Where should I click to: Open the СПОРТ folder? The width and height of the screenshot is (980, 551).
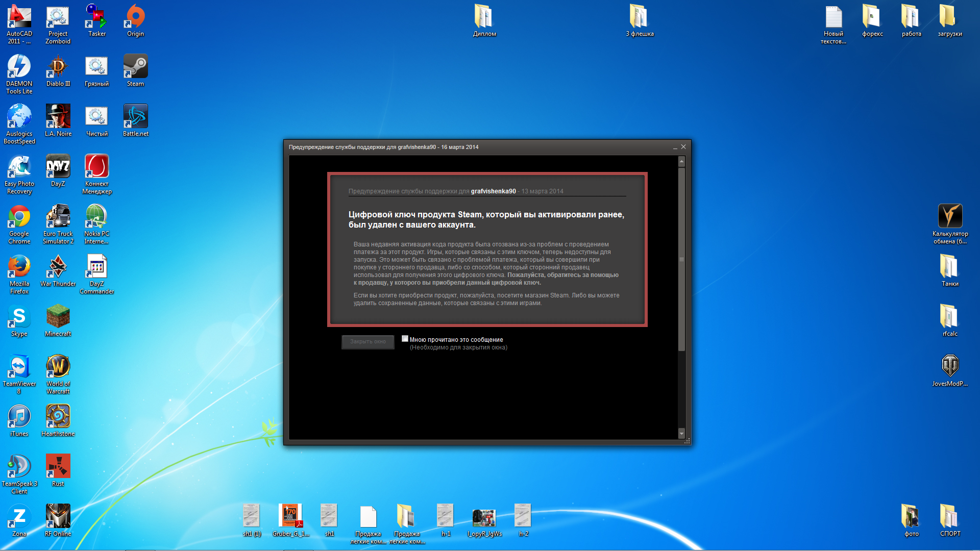click(x=950, y=520)
